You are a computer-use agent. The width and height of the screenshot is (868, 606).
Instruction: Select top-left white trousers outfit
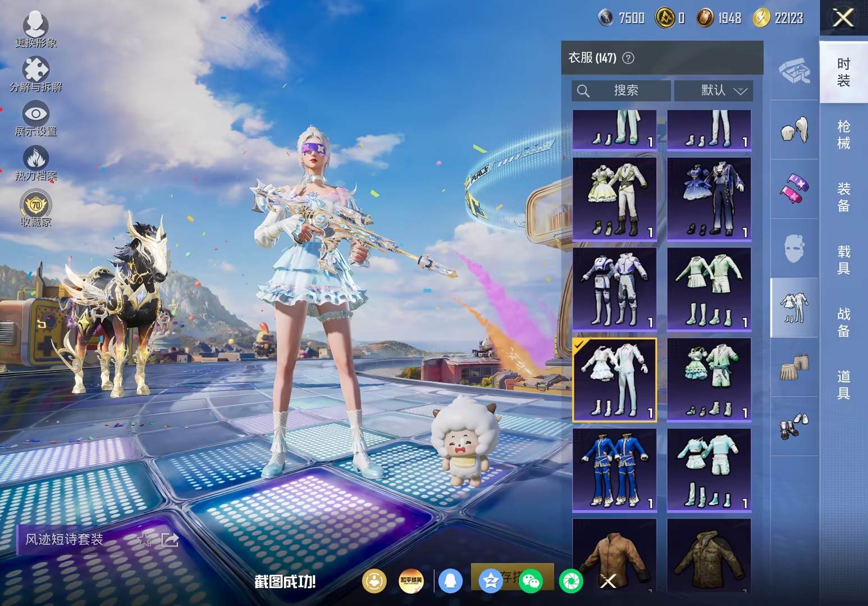[615, 130]
